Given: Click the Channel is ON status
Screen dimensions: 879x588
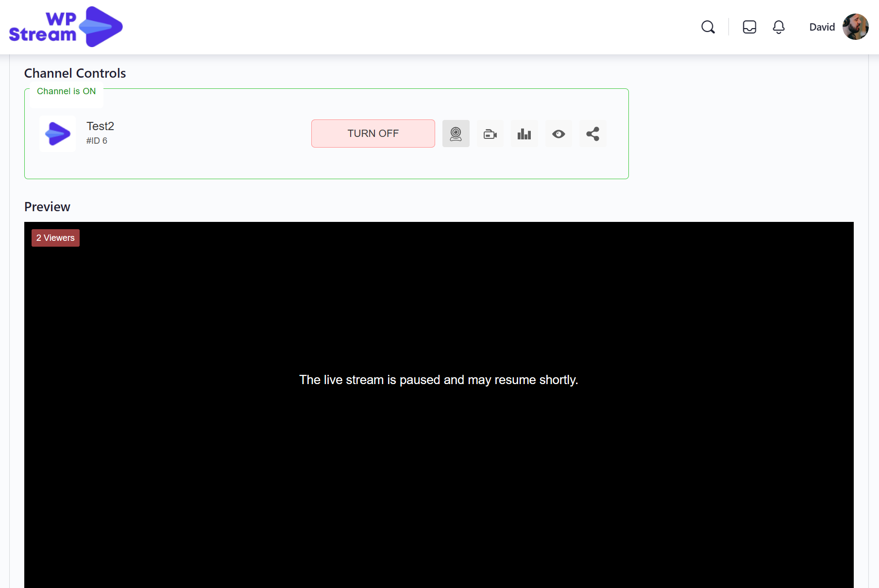Looking at the screenshot, I should coord(66,91).
